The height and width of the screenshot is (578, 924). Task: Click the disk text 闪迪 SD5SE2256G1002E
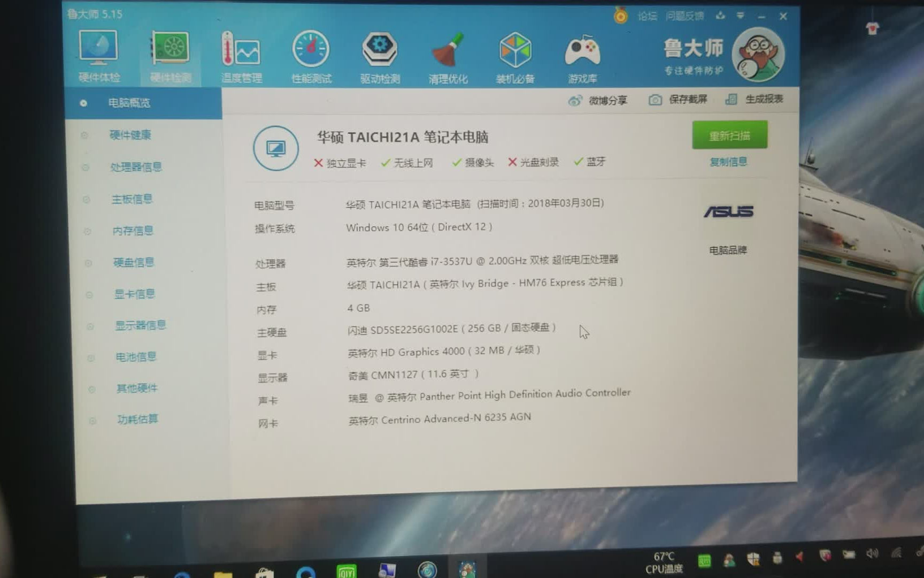tap(452, 329)
